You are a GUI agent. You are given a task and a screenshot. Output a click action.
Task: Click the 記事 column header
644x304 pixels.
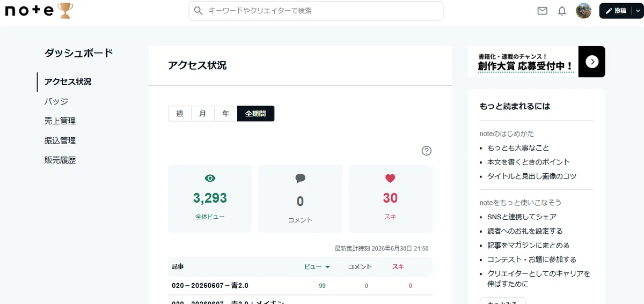178,266
